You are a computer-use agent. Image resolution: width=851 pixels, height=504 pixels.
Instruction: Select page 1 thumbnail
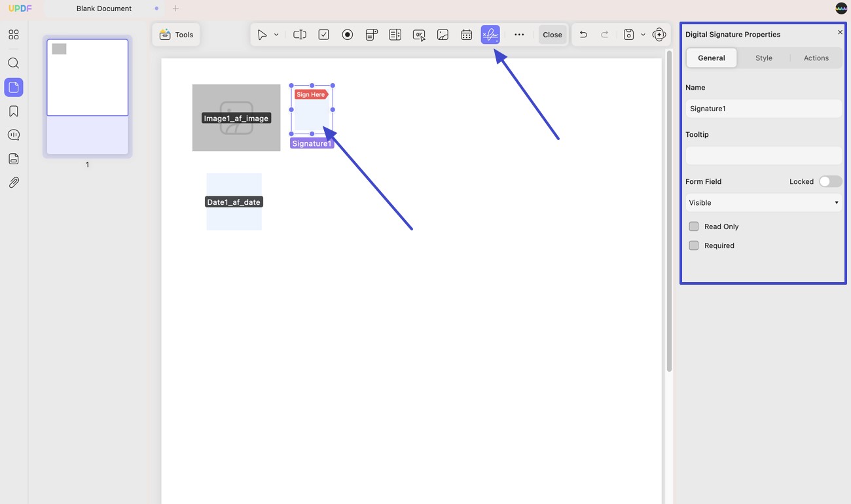tap(88, 97)
